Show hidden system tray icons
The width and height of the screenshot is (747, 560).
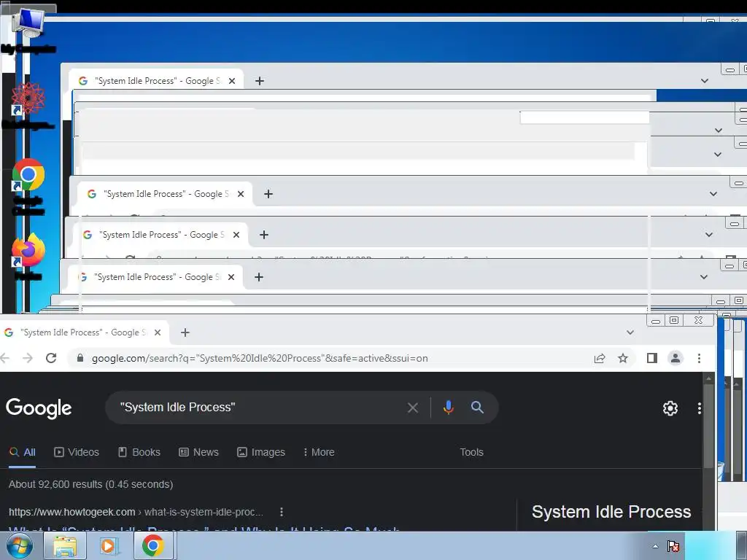tap(656, 546)
